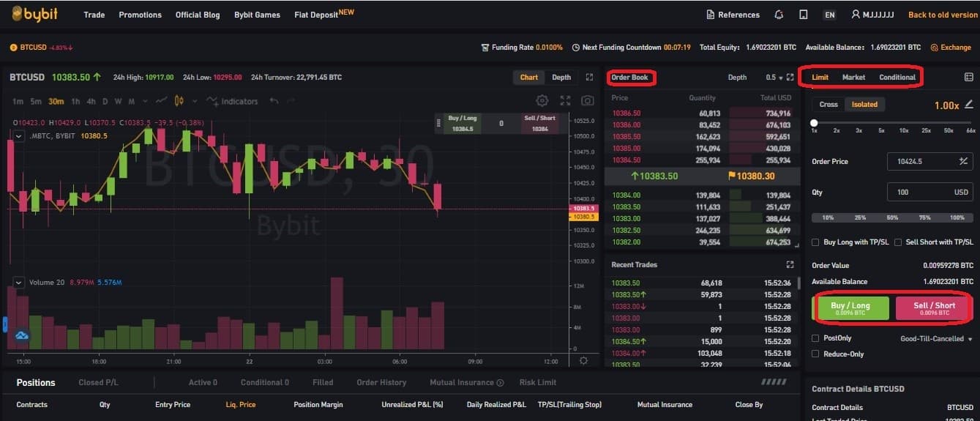The height and width of the screenshot is (421, 980).
Task: Click the Order Price input field
Action: click(929, 161)
